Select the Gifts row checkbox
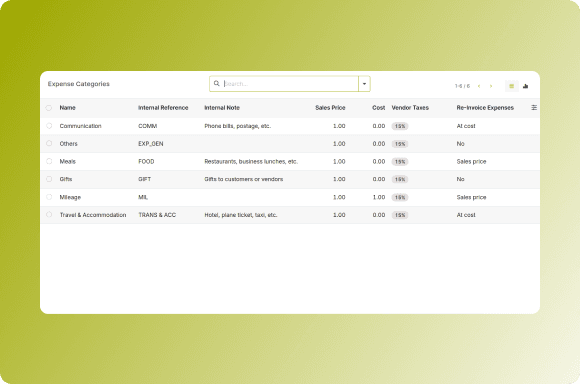Image resolution: width=580 pixels, height=384 pixels. pos(49,179)
